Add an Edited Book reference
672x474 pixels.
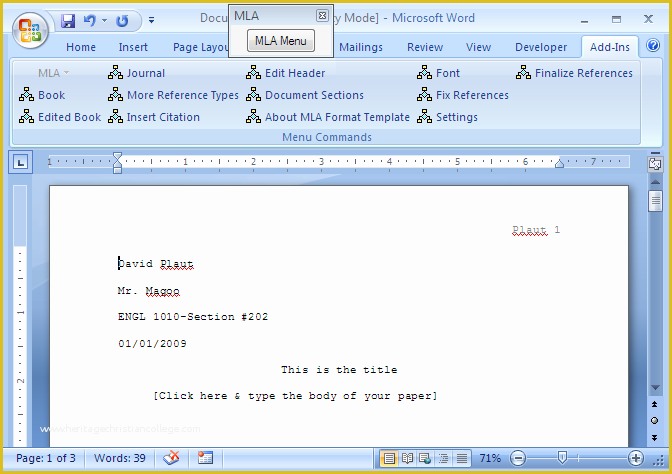coord(60,117)
